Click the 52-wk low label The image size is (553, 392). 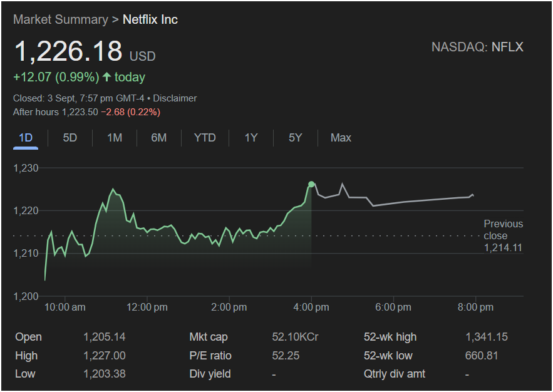coord(388,356)
